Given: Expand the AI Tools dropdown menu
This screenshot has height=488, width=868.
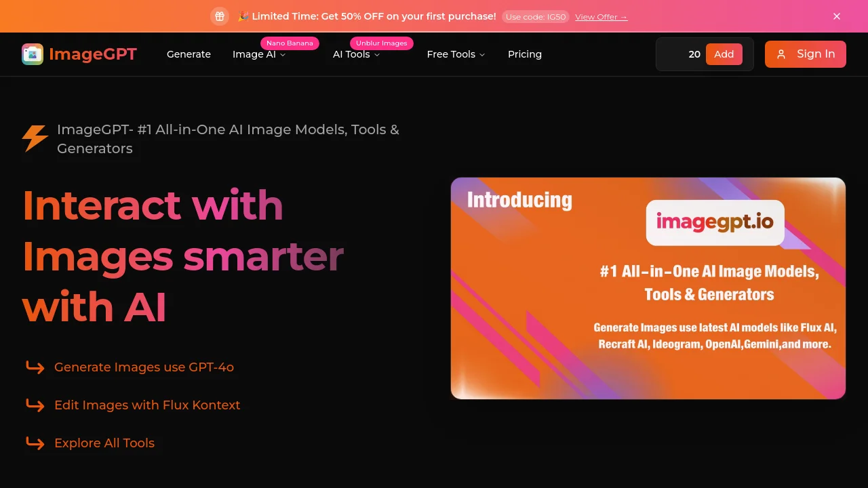Looking at the screenshot, I should (356, 54).
